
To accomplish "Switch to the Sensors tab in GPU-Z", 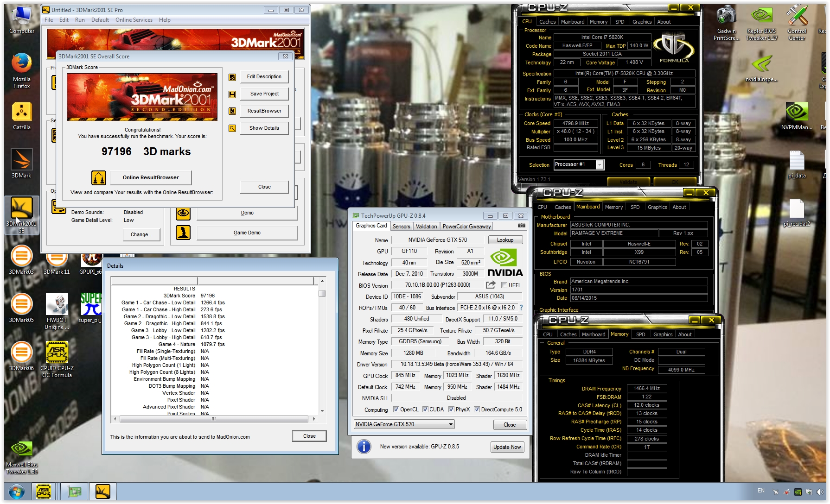I will click(x=401, y=227).
